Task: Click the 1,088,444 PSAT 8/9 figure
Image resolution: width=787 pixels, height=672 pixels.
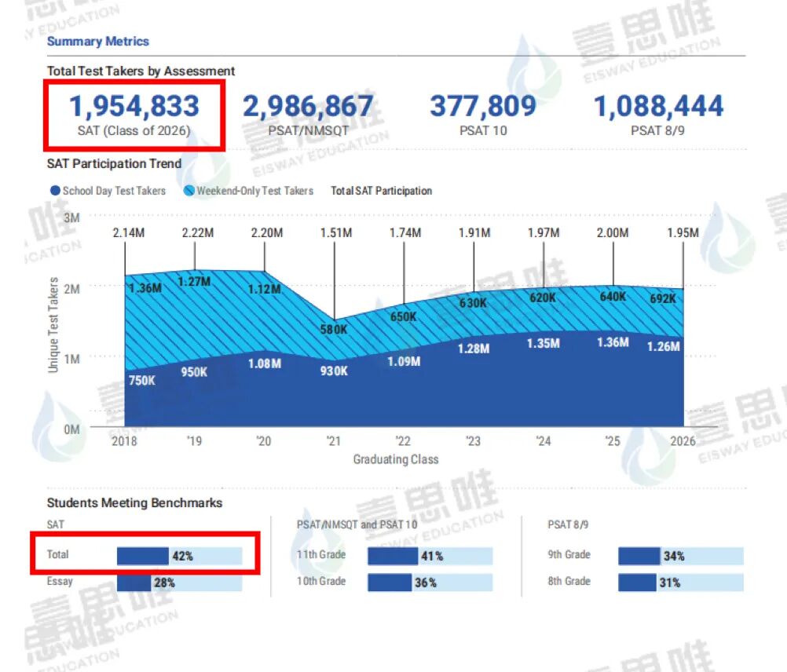Action: [x=658, y=106]
